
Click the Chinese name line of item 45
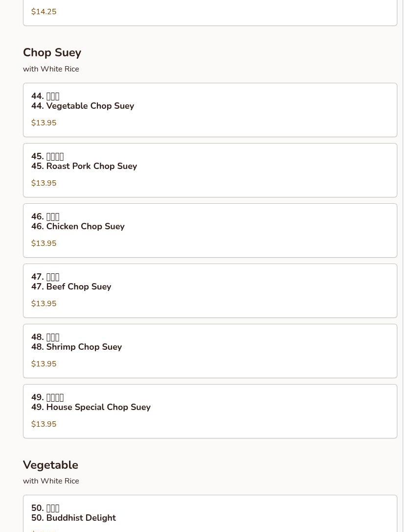coord(47,156)
